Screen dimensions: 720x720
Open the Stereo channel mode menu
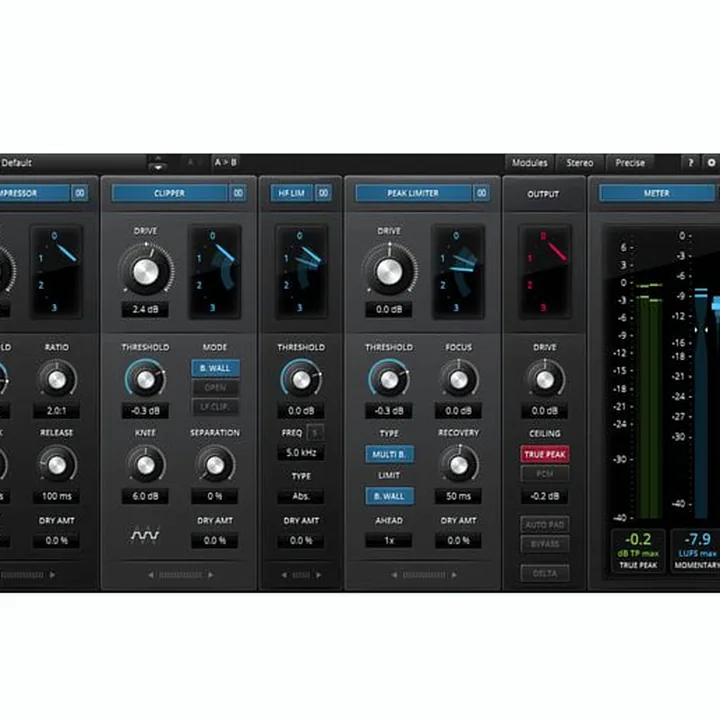pos(579,163)
